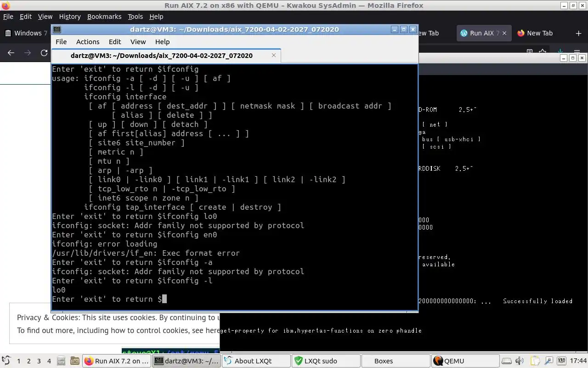This screenshot has height=368, width=588.
Task: Switch to desktop 4
Action: click(x=49, y=361)
